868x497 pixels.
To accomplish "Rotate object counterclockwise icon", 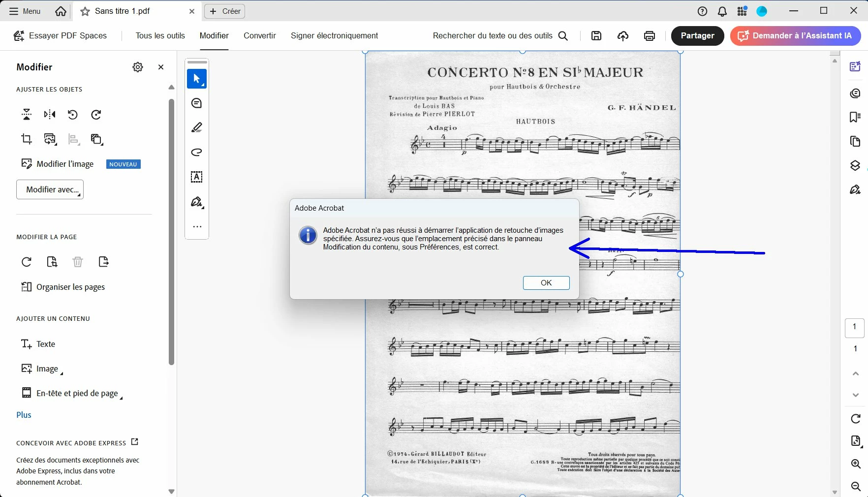I will coord(73,115).
